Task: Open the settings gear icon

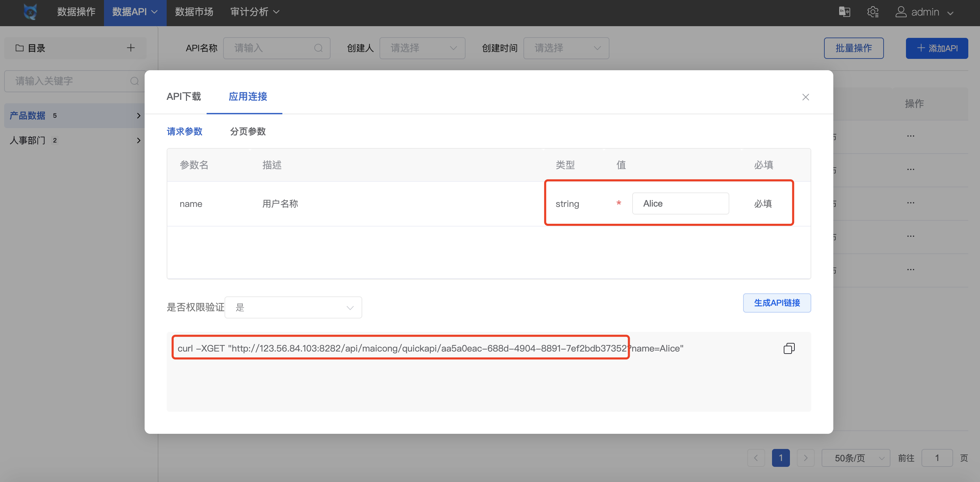Action: coord(873,12)
